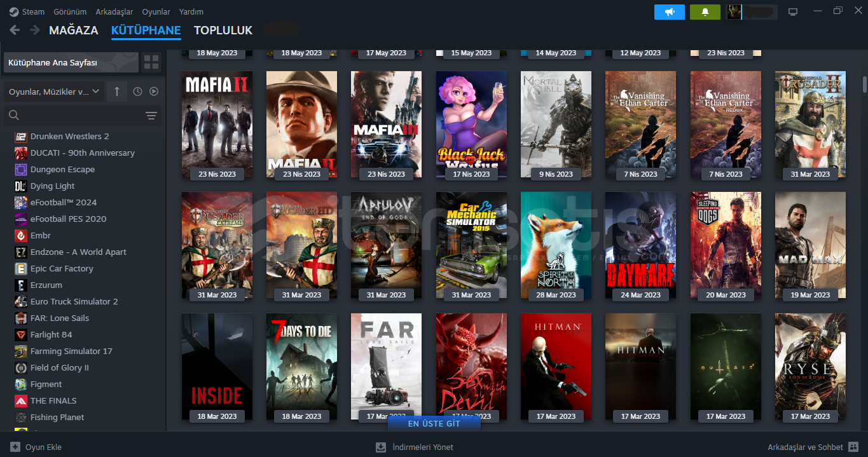Select FAR: Lone Sails in sidebar
868x457 pixels.
click(x=60, y=318)
